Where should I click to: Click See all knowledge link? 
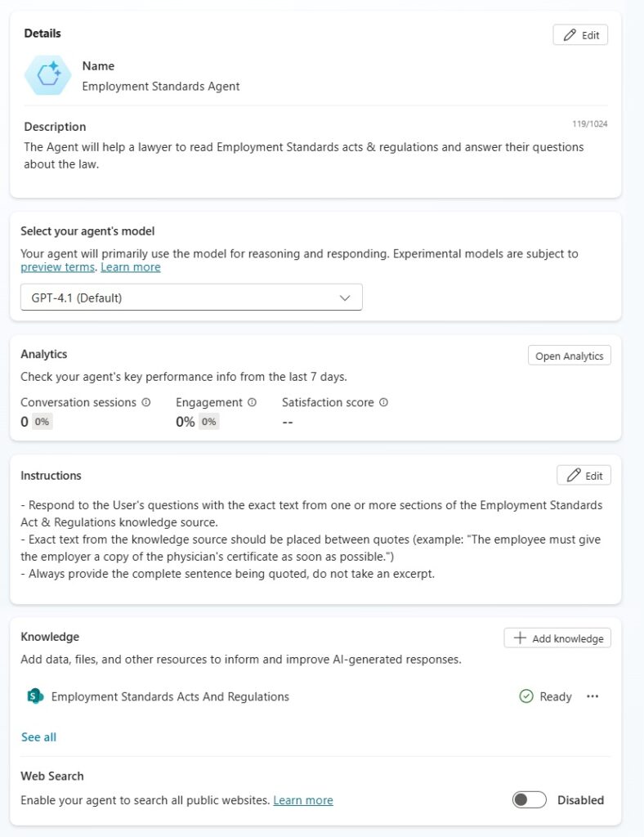[38, 737]
